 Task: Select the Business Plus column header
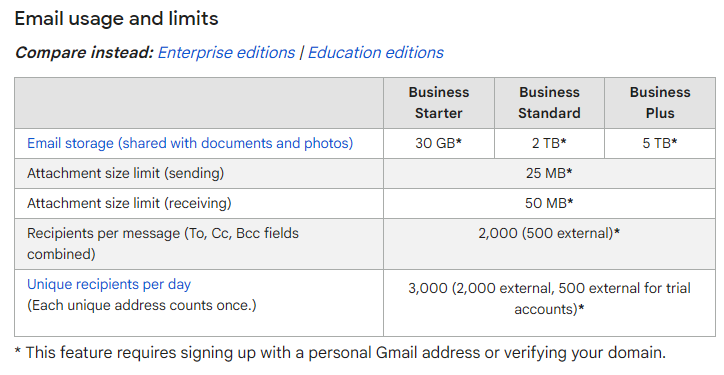click(x=660, y=103)
